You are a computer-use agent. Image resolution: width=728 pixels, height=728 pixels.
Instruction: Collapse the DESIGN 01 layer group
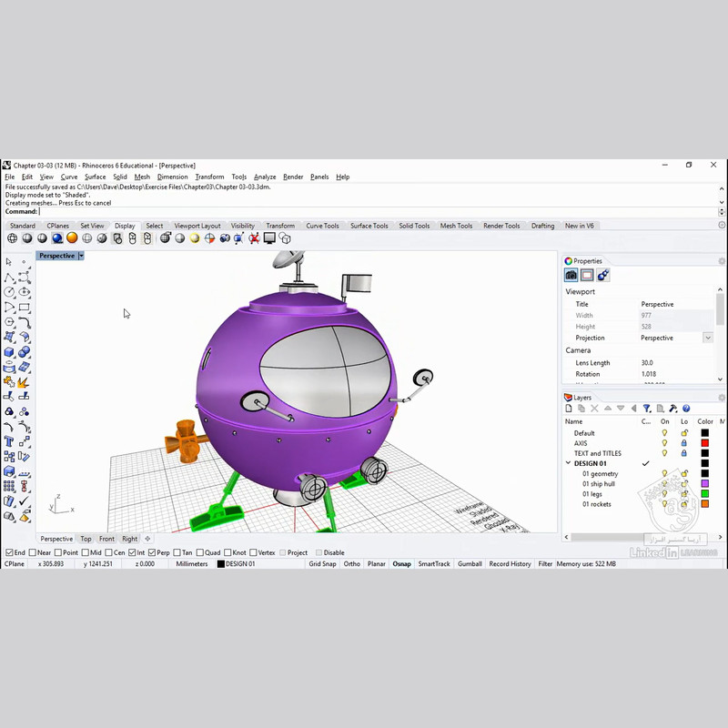569,463
